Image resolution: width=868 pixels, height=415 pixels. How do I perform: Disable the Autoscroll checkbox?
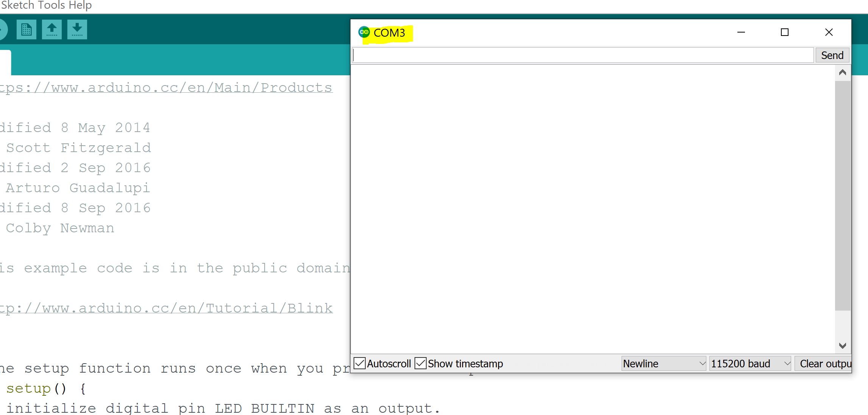360,364
